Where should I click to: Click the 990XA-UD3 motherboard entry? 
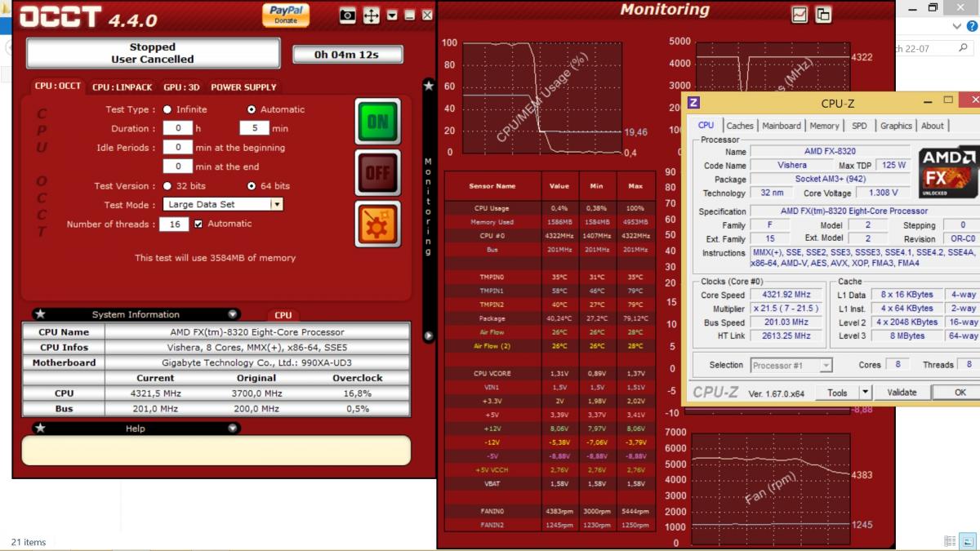(257, 362)
